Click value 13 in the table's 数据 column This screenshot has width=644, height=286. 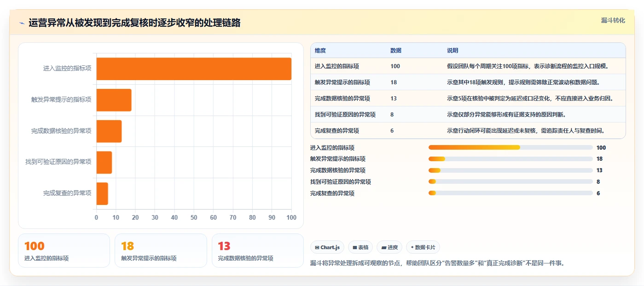coord(394,99)
